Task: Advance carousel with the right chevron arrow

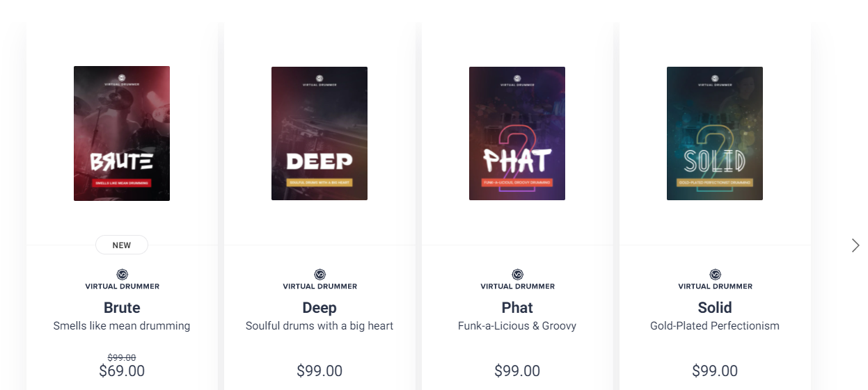Action: (855, 245)
